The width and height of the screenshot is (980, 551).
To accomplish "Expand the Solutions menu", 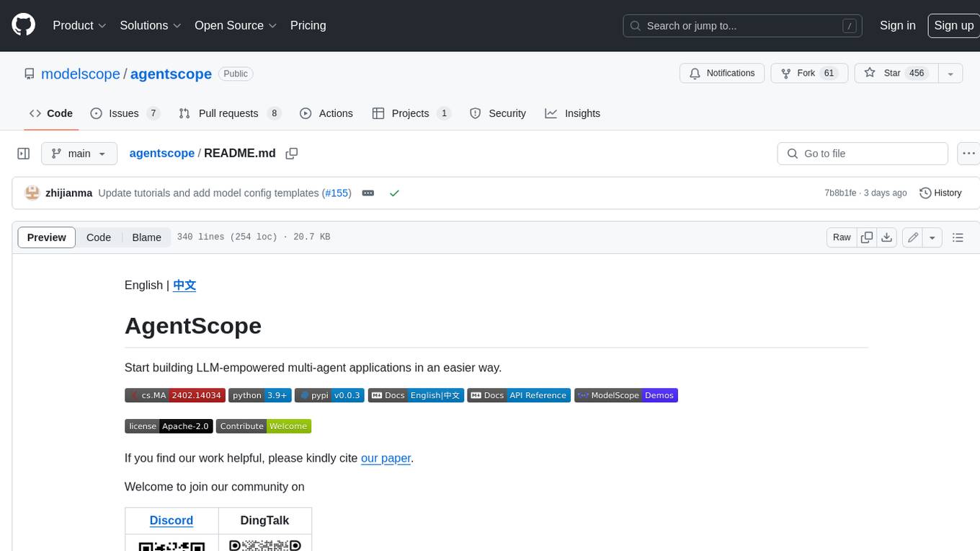I will pyautogui.click(x=150, y=25).
